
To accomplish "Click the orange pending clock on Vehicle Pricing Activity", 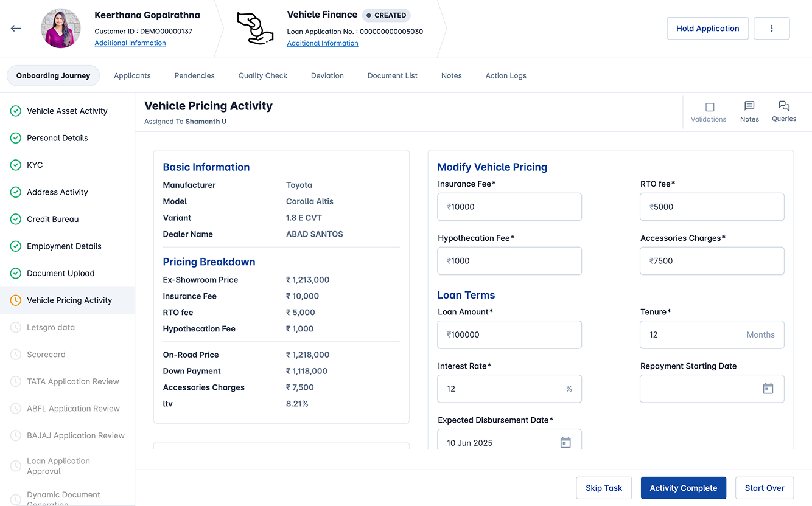I will pos(16,300).
